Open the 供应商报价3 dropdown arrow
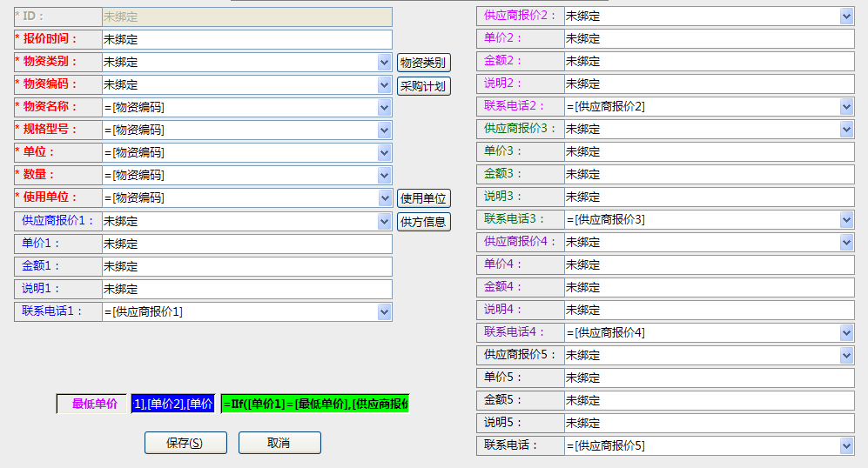Screen dimensions: 868x468 pyautogui.click(x=846, y=130)
